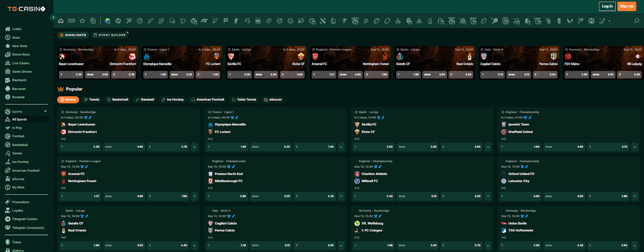Expand more markets for Arsenal FC match card
Image resolution: width=644 pixels, height=252 pixels.
[194, 196]
